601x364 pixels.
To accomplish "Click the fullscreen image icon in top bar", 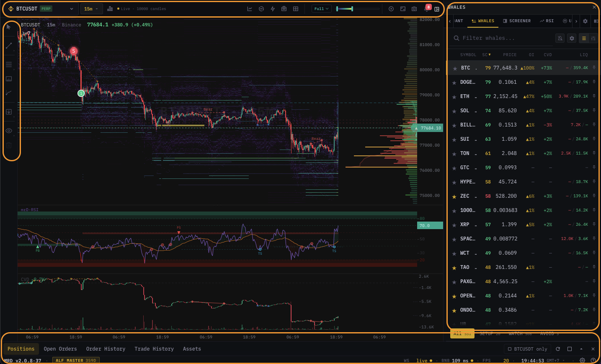I will [x=403, y=9].
